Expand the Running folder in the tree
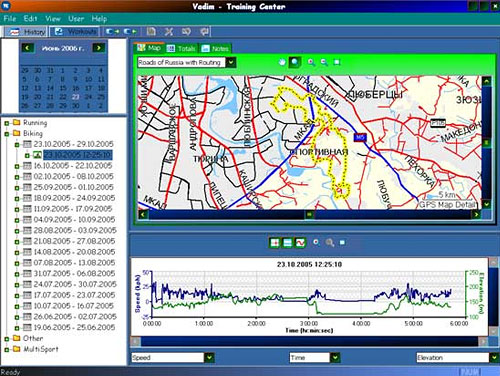 (6, 123)
